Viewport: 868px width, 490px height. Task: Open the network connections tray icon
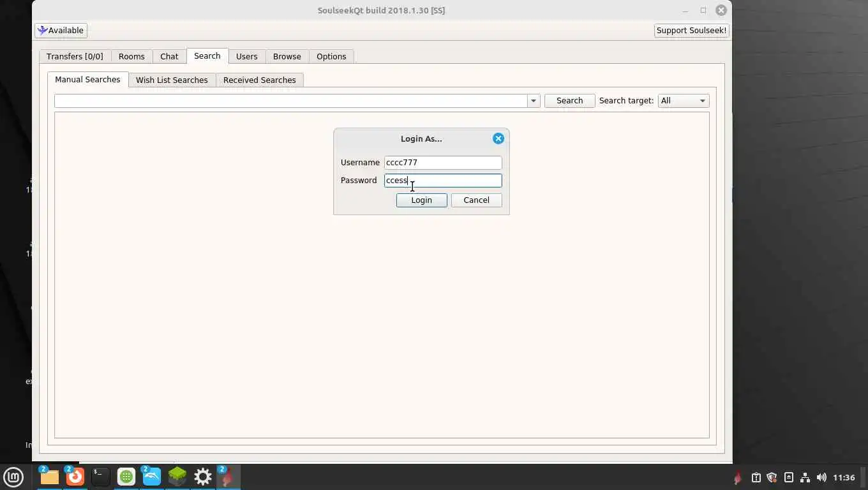click(805, 477)
